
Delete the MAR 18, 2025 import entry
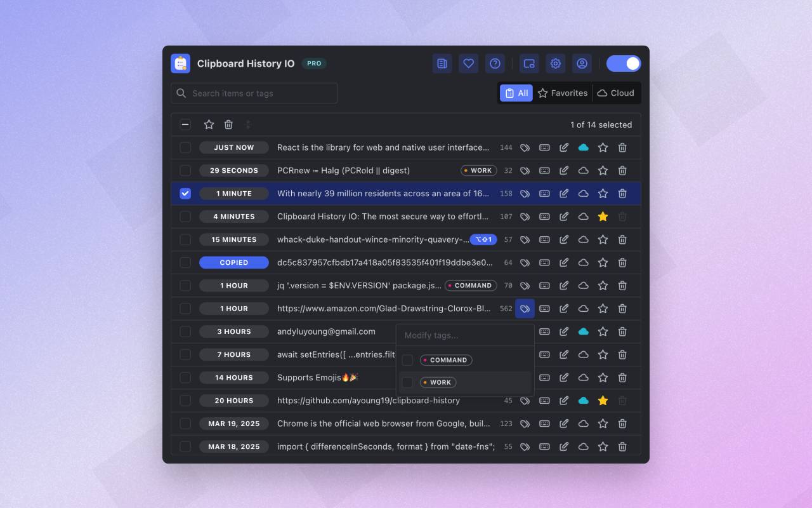point(622,446)
